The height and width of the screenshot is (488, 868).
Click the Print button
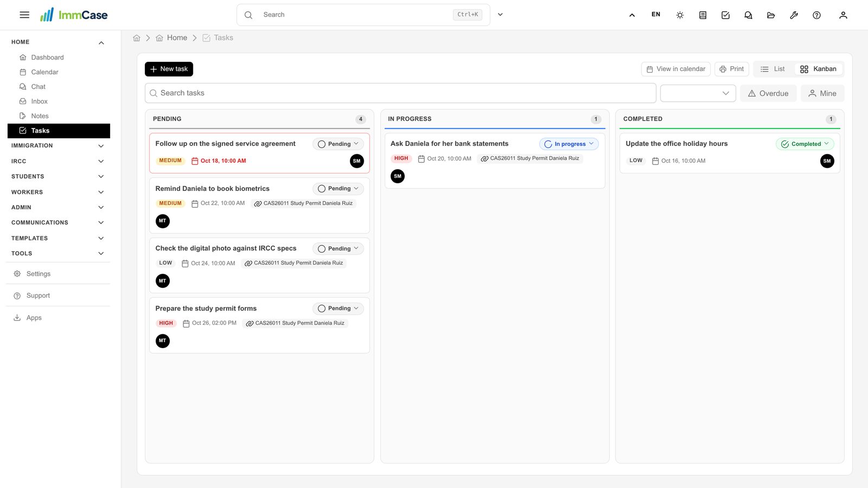[731, 69]
